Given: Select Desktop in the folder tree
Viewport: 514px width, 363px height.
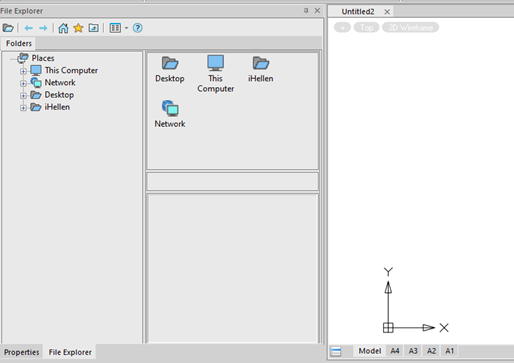Looking at the screenshot, I should click(59, 95).
